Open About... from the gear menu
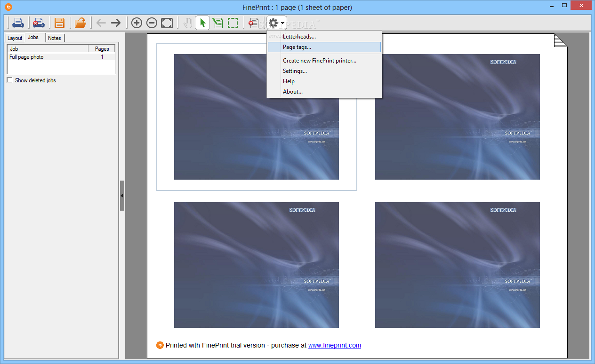Viewport: 595px width, 364px height. 324,92
